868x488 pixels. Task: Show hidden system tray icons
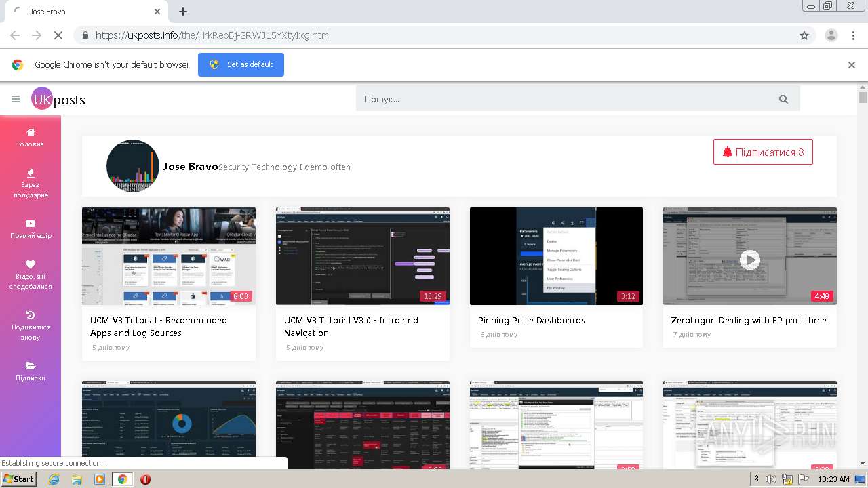756,479
